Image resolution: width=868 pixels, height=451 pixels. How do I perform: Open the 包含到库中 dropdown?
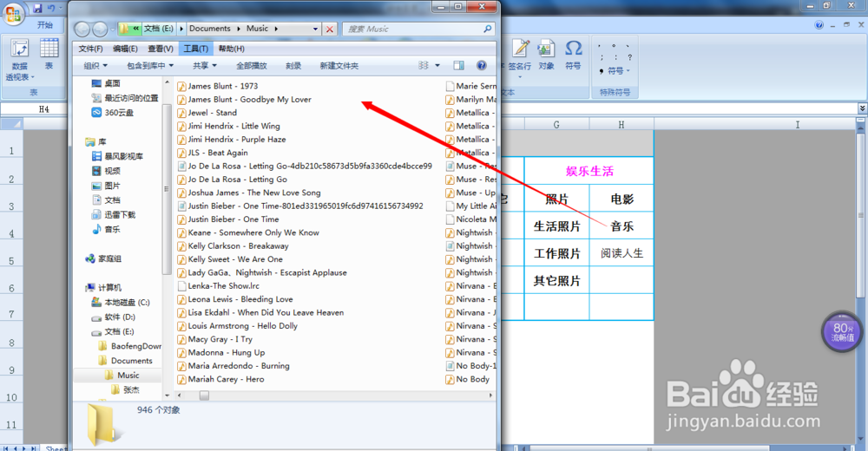pos(150,65)
